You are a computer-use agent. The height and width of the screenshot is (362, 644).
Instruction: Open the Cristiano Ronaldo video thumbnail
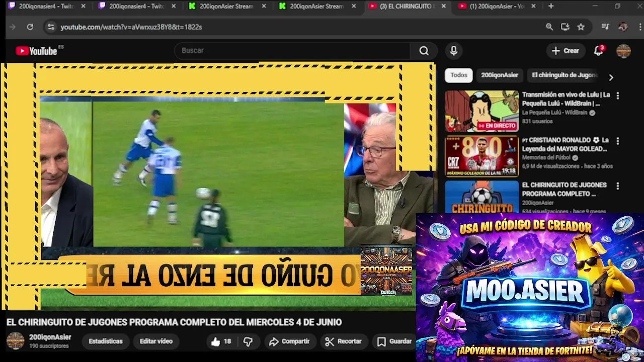[481, 156]
